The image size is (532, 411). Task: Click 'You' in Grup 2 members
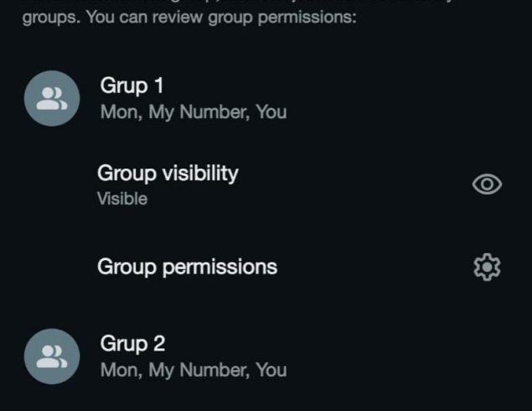point(271,370)
